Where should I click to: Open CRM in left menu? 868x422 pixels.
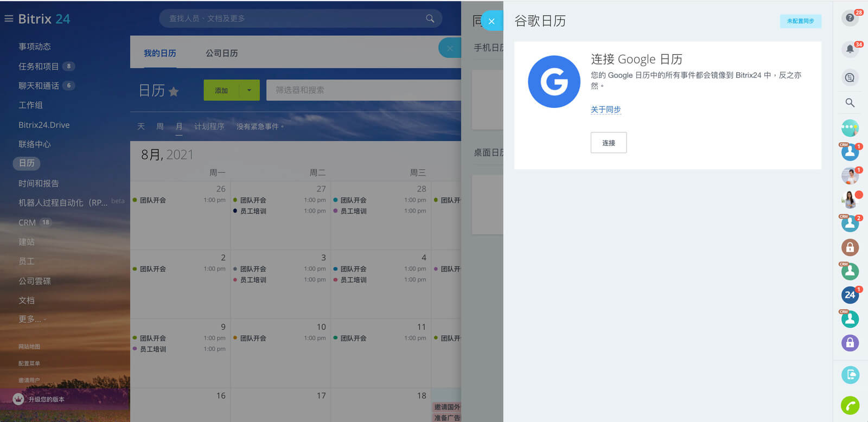[x=27, y=222]
